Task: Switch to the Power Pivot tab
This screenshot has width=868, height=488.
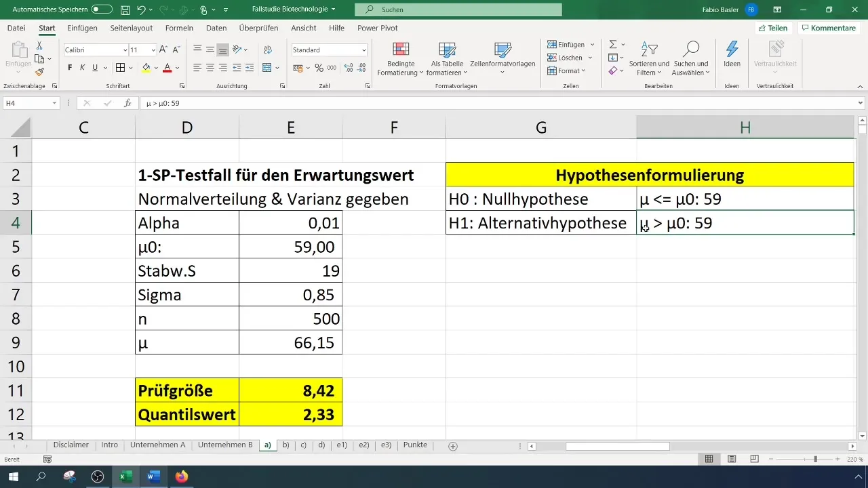Action: click(x=378, y=28)
